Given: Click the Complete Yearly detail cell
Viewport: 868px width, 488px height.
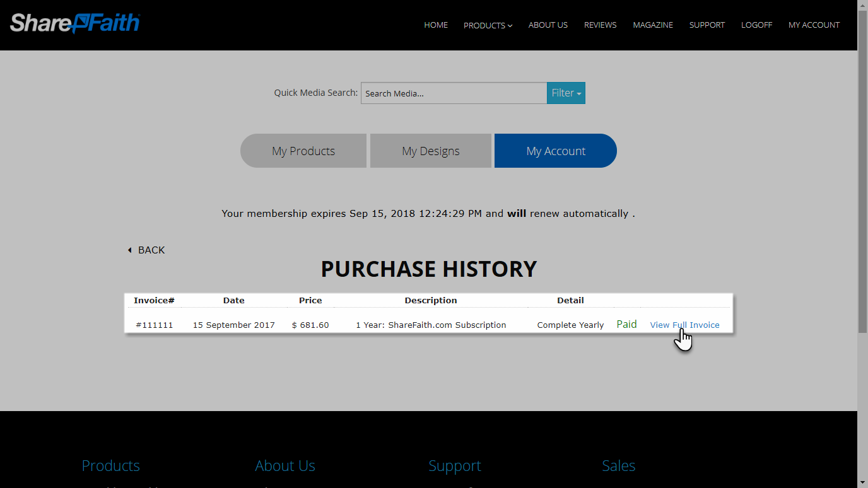Looking at the screenshot, I should (x=570, y=325).
